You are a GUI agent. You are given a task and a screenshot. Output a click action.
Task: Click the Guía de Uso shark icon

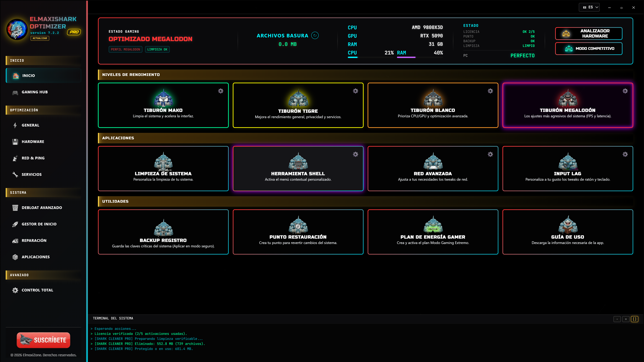[568, 225]
